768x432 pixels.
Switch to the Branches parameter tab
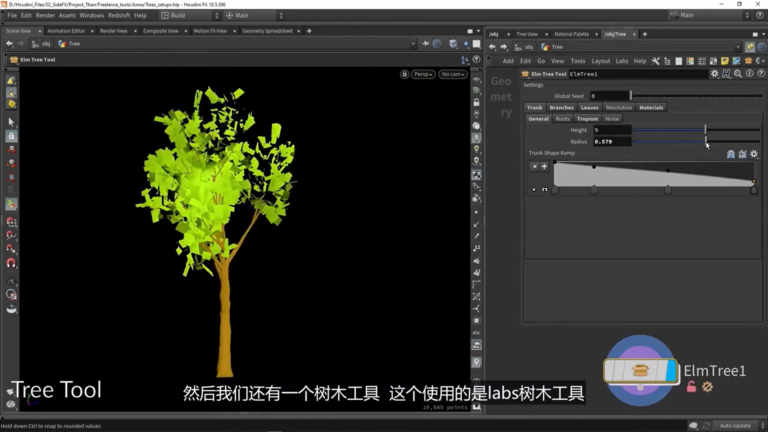(x=561, y=108)
